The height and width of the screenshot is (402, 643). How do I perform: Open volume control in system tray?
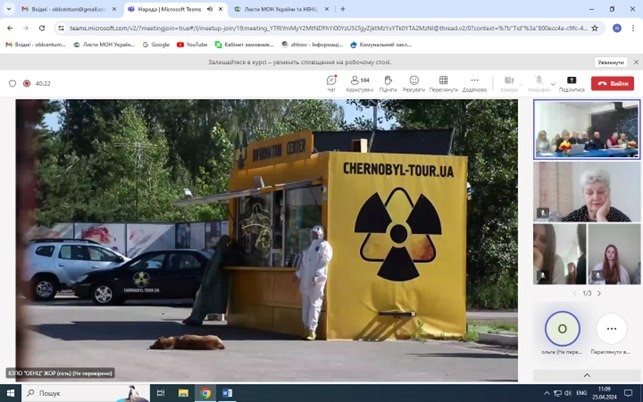tap(568, 393)
